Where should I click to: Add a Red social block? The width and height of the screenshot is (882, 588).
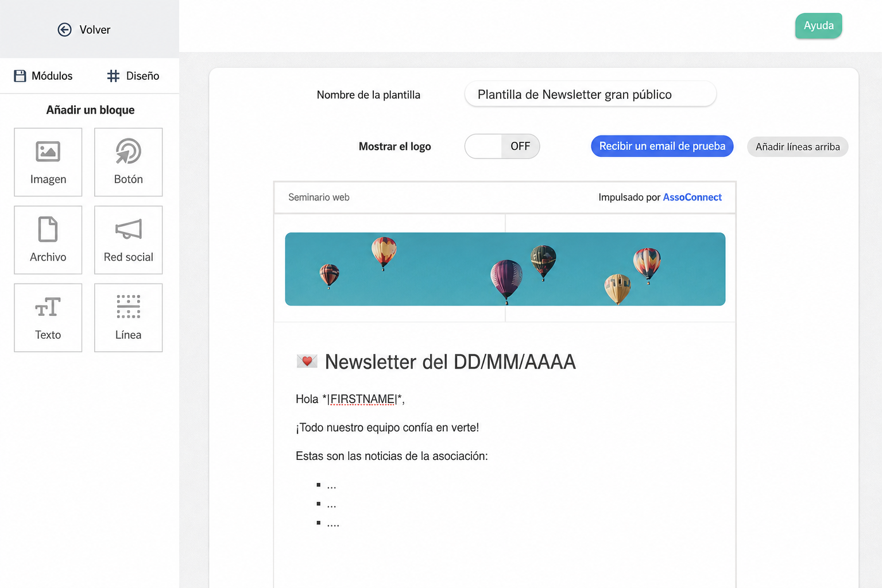pos(129,240)
